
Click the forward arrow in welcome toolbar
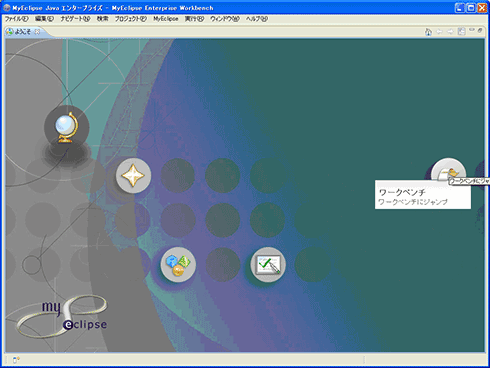pos(450,32)
